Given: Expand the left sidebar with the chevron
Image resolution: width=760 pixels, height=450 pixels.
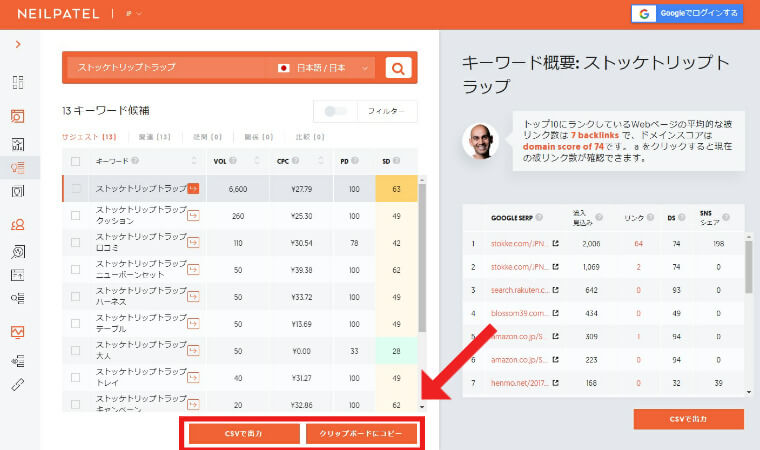Looking at the screenshot, I should (18, 45).
